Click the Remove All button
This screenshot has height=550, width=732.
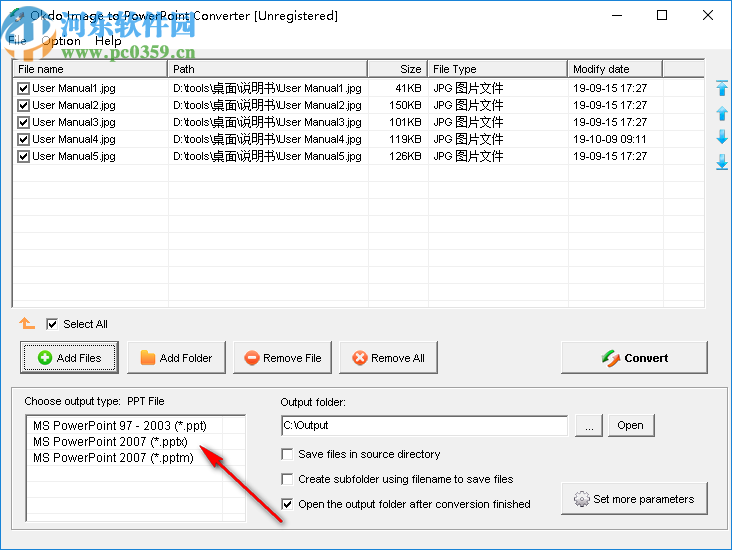388,358
